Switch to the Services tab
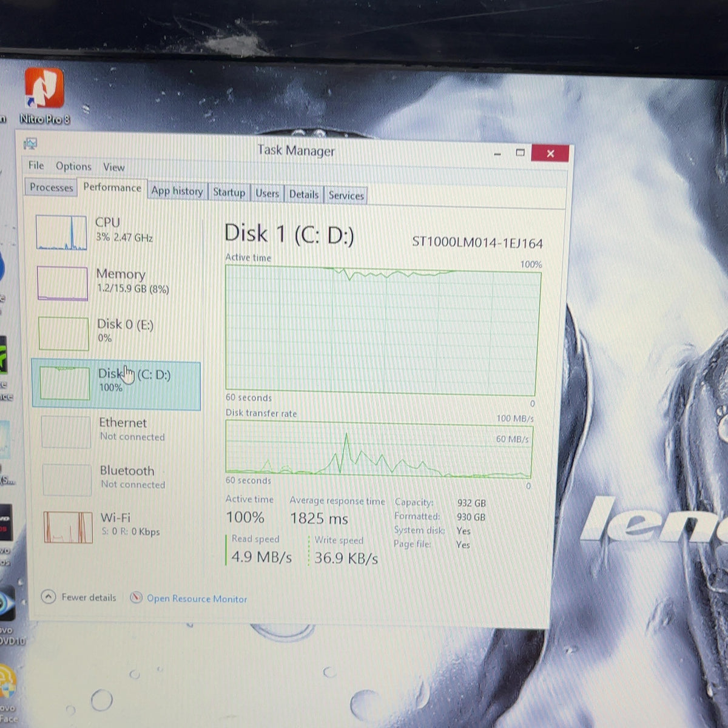Screen dimensions: 728x728 coord(346,195)
